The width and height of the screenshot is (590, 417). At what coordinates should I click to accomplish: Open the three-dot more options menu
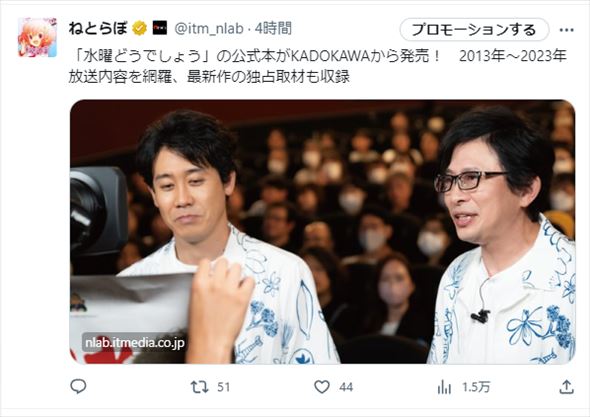point(566,30)
